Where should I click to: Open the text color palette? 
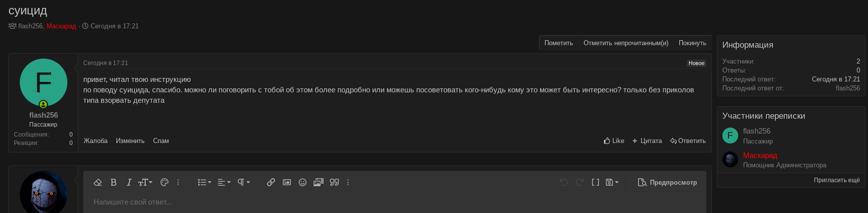[164, 182]
